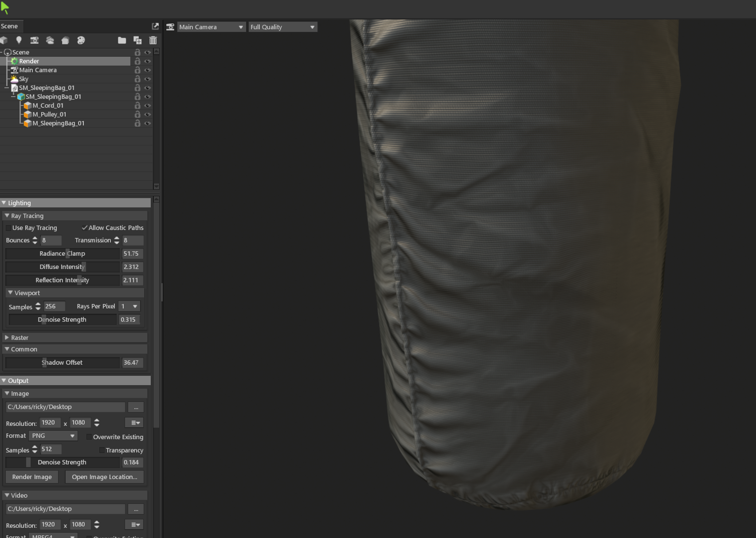Add a new baker (bread loaf icon)

coord(65,40)
